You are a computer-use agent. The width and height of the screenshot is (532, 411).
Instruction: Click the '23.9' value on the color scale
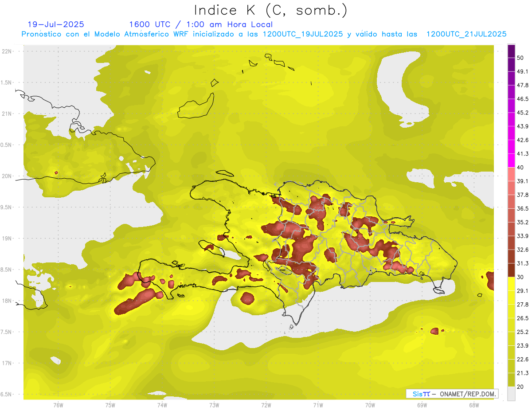[523, 345]
